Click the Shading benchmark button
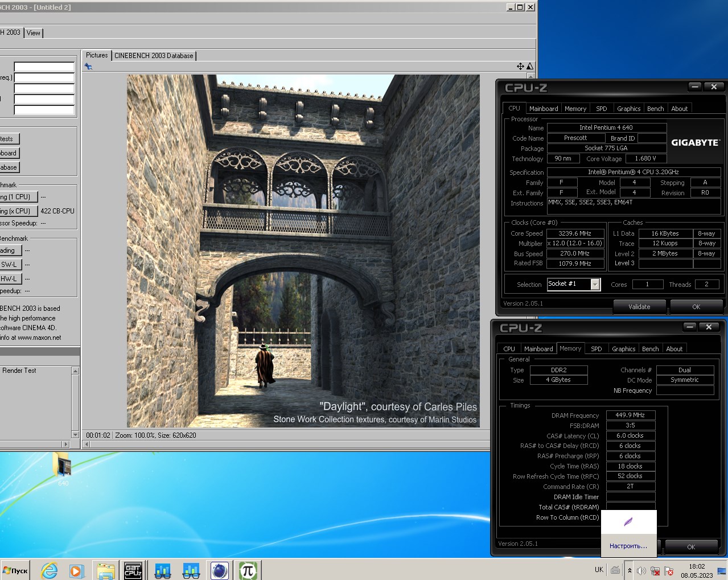The image size is (728, 580). point(11,250)
